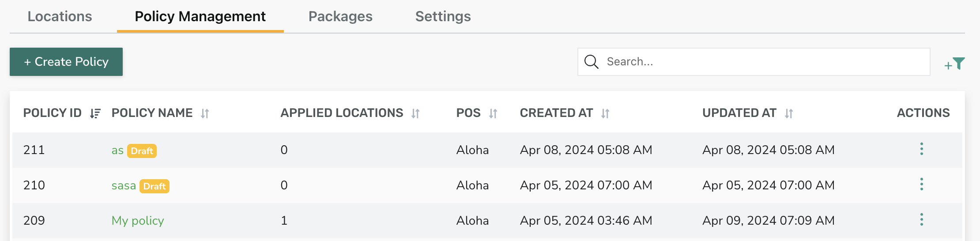
Task: Sort by Policy Name column icon
Action: click(x=205, y=113)
